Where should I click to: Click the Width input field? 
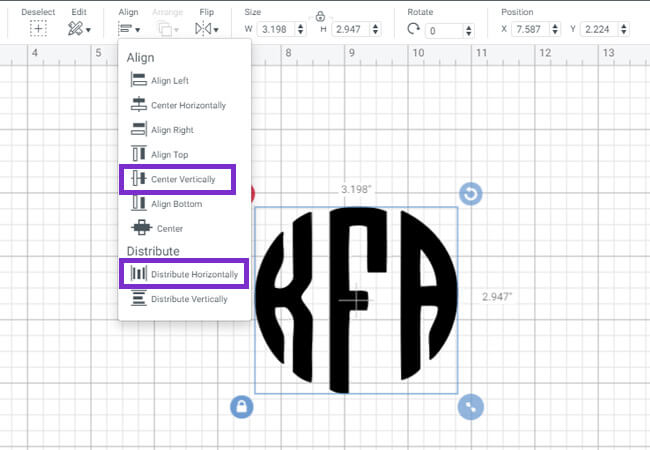coord(275,29)
